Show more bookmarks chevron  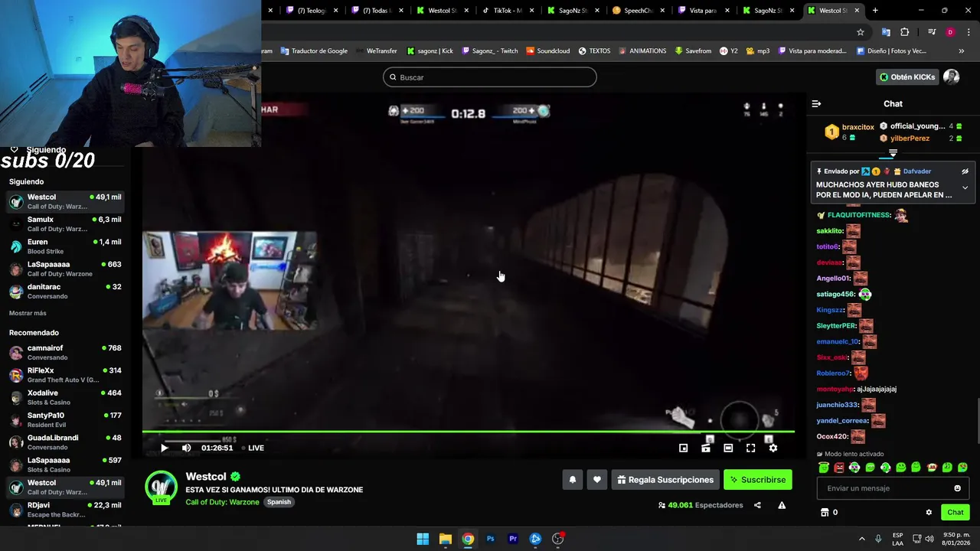pyautogui.click(x=962, y=51)
